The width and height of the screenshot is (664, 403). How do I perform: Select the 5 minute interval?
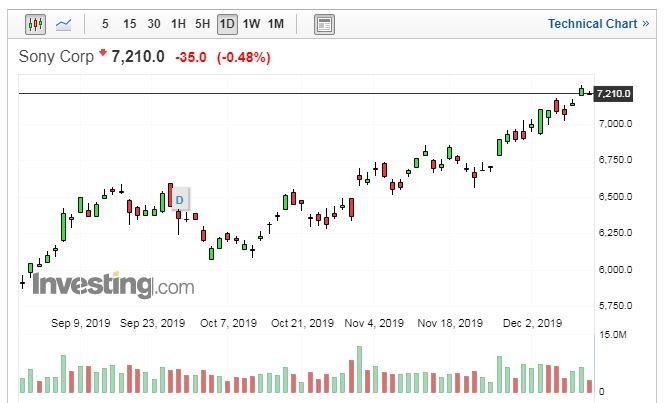point(105,24)
